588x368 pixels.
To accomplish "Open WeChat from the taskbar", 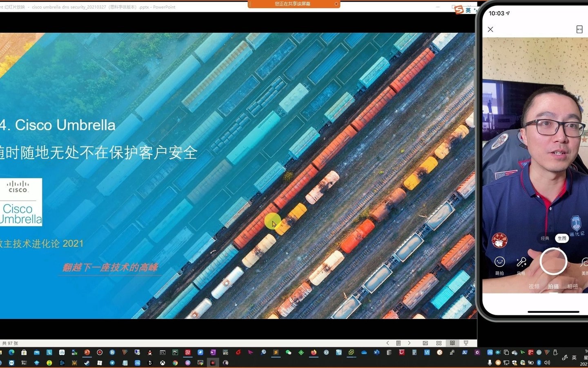I will pos(288,352).
